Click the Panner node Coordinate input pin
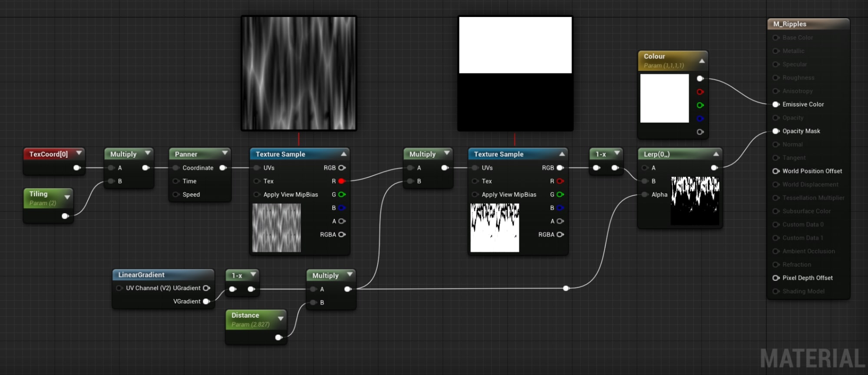 (x=176, y=168)
